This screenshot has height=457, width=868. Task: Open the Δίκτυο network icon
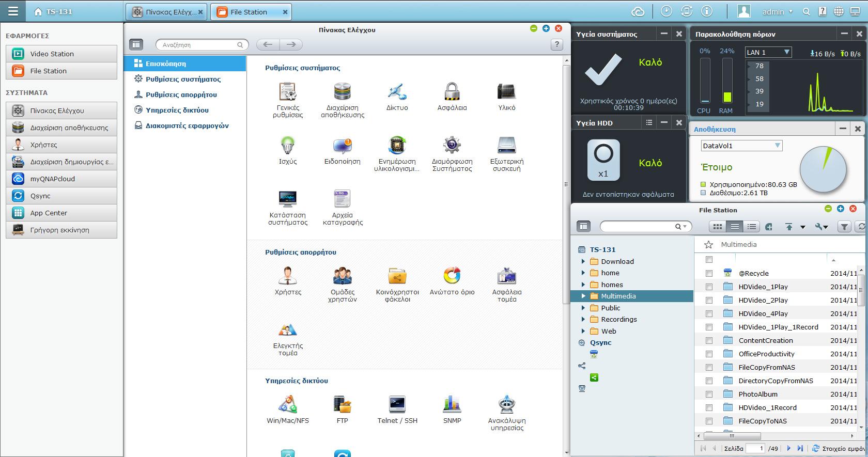coord(397,92)
